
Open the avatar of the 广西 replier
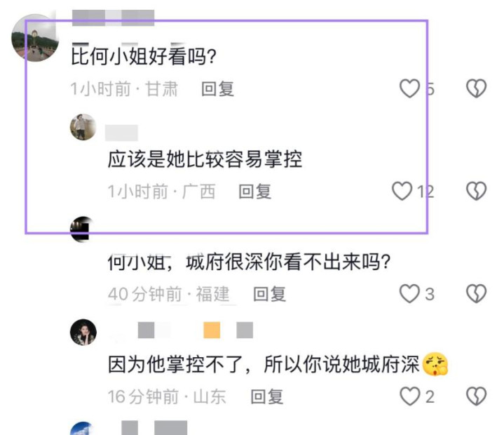pos(83,127)
